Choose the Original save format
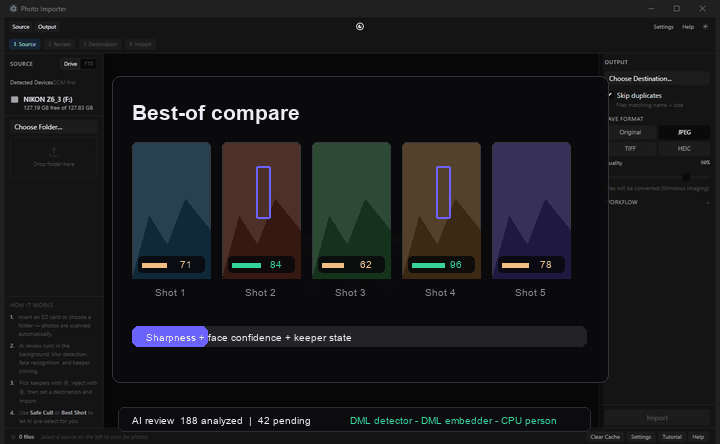The image size is (720, 444). point(630,132)
